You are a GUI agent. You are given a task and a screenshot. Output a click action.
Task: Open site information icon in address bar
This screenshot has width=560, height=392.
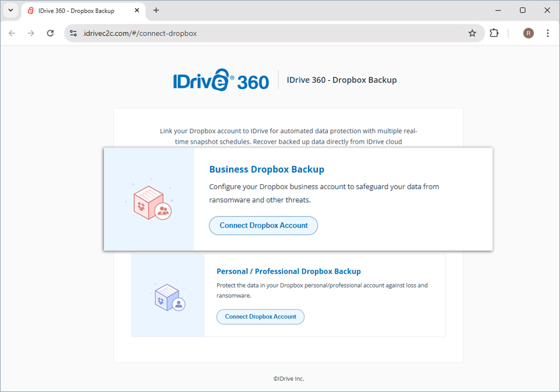pyautogui.click(x=73, y=33)
